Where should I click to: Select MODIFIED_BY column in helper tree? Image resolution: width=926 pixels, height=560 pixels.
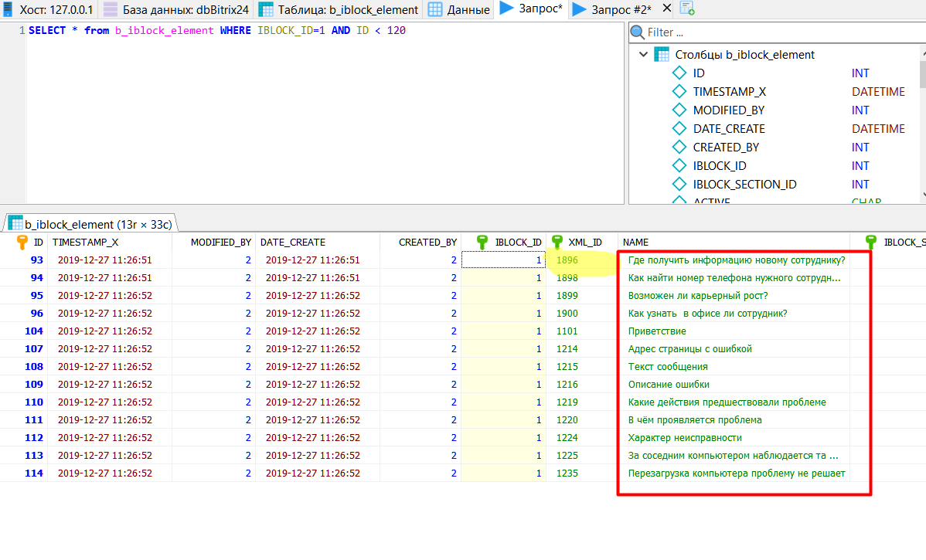click(x=729, y=110)
